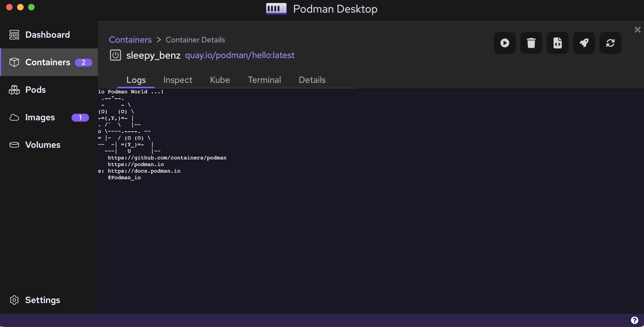The height and width of the screenshot is (327, 644).
Task: Close the container details panel
Action: 637,30
